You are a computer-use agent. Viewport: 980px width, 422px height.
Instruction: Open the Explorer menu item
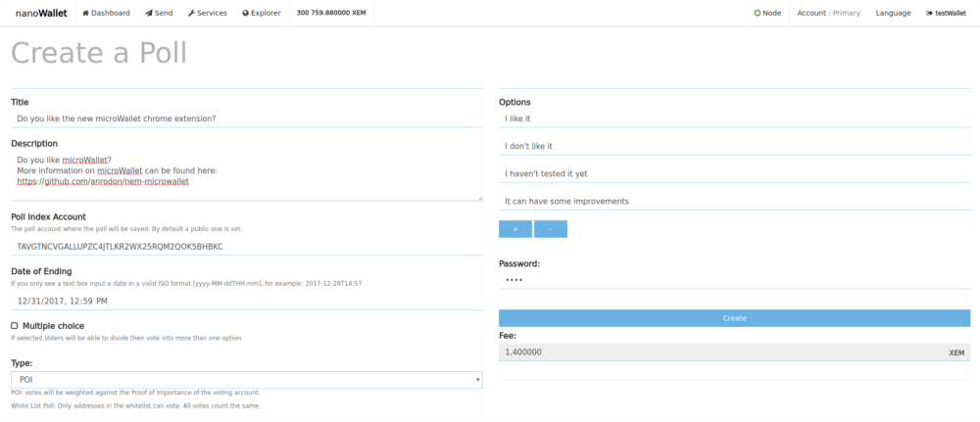tap(262, 13)
